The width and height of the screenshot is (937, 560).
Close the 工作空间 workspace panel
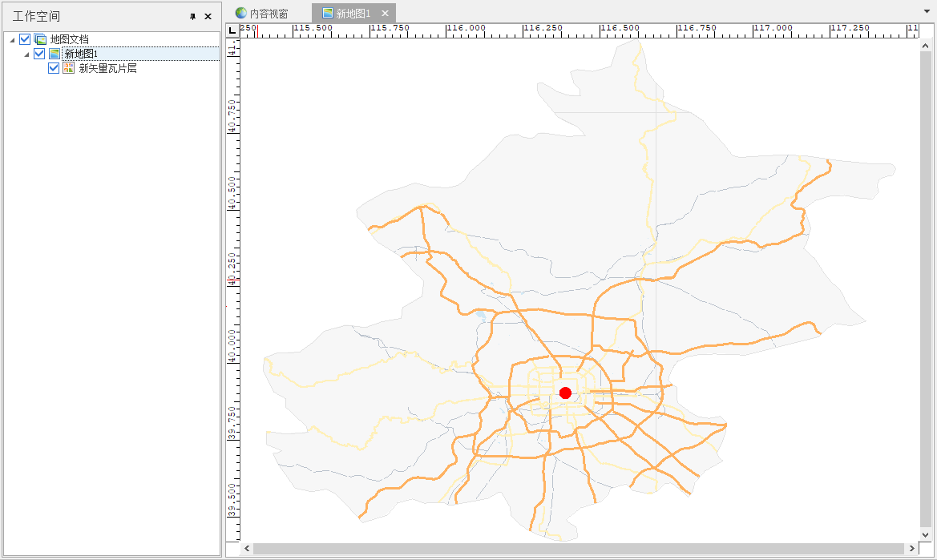click(208, 16)
